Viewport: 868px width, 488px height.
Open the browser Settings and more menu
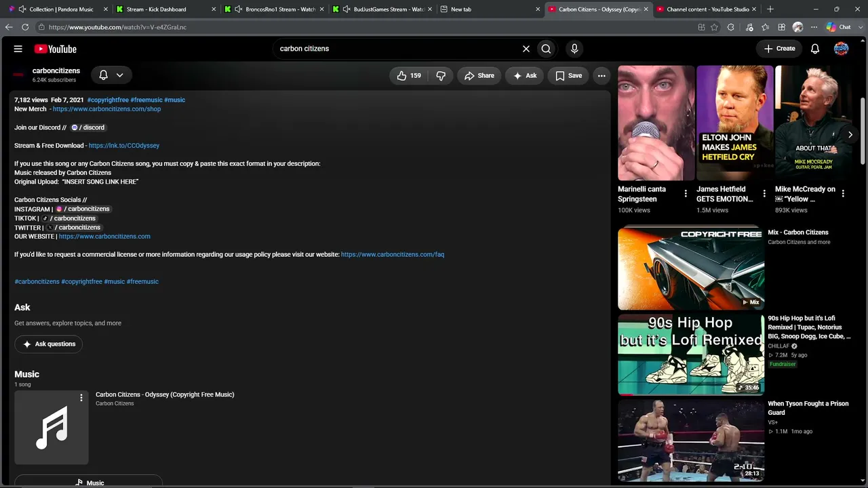click(814, 27)
